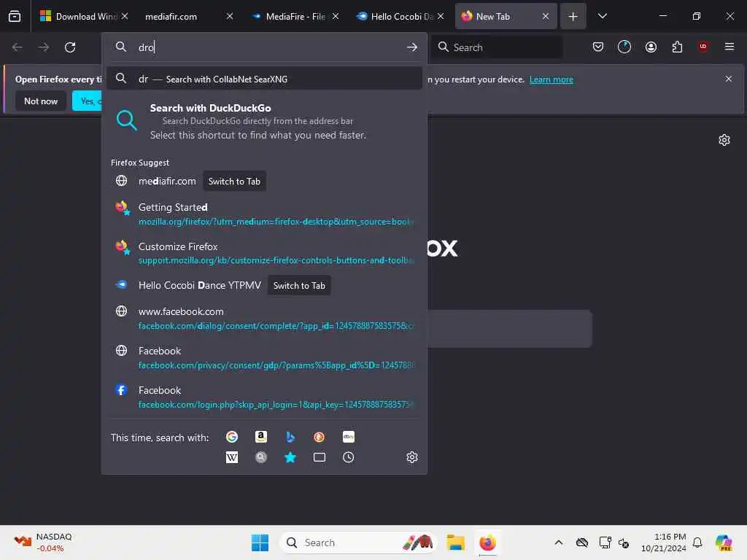
Task: Open the notifications bell in the tray
Action: pos(697,542)
